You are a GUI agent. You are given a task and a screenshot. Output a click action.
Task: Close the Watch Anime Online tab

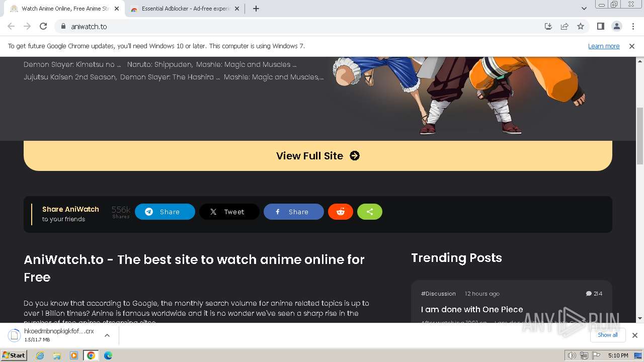[116, 9]
